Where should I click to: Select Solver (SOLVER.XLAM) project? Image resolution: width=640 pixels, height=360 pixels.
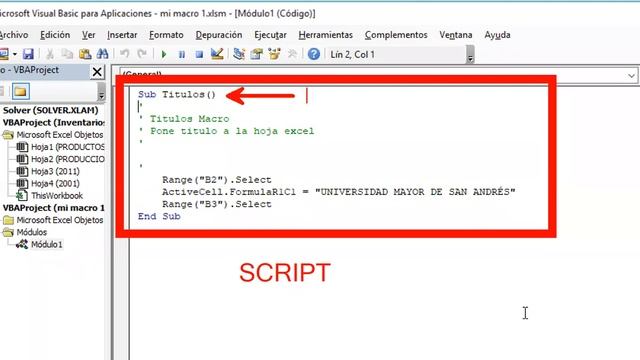pos(51,110)
